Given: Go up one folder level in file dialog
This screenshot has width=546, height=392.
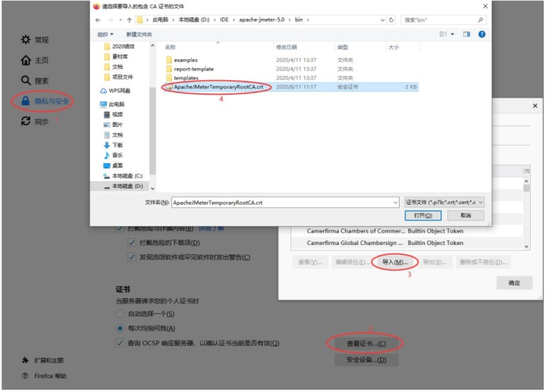Looking at the screenshot, I should point(129,20).
